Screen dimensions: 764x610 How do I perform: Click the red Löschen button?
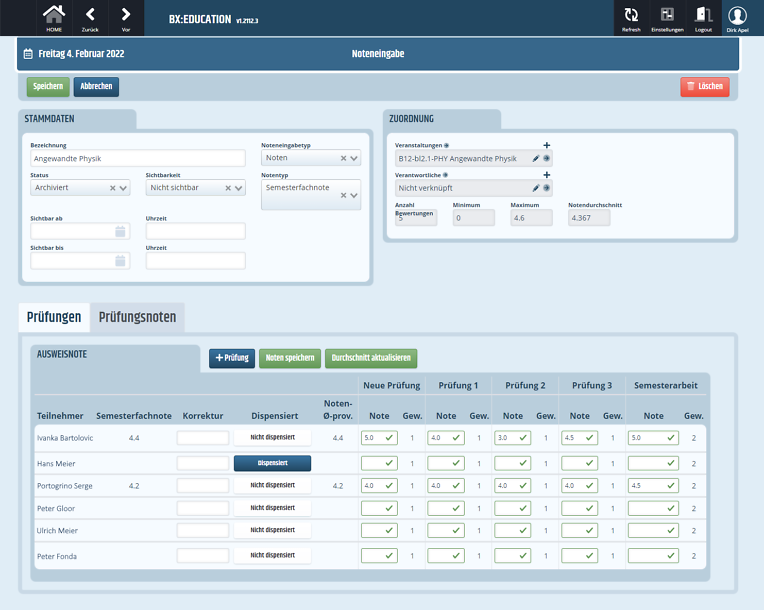point(705,87)
